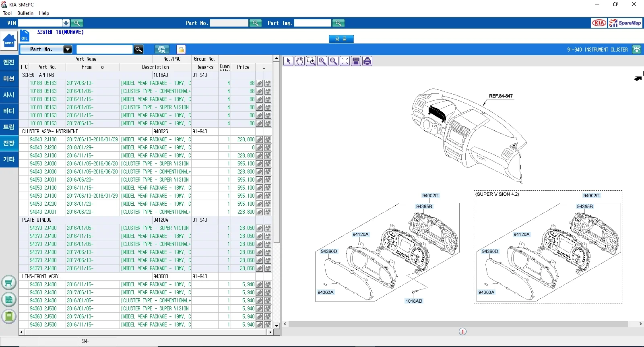
Task: Click the green icon beside INSTRUMENT CLUSTER title
Action: [x=636, y=50]
